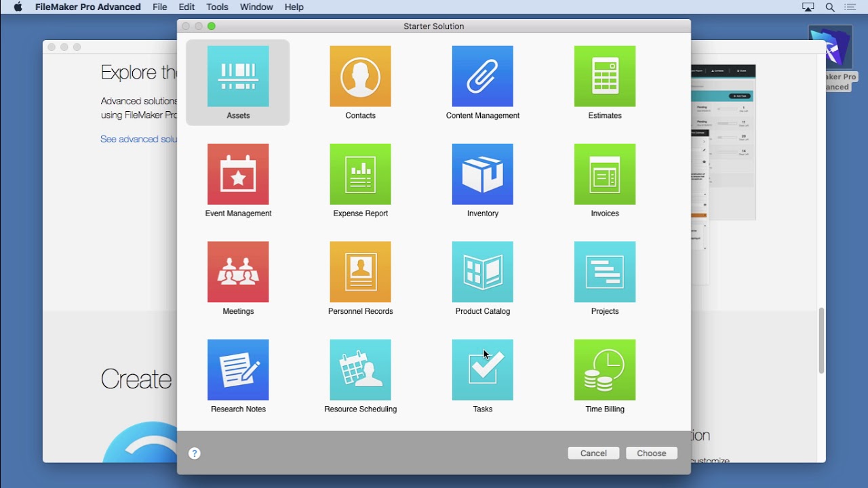Click the Estimates label text

click(x=605, y=116)
